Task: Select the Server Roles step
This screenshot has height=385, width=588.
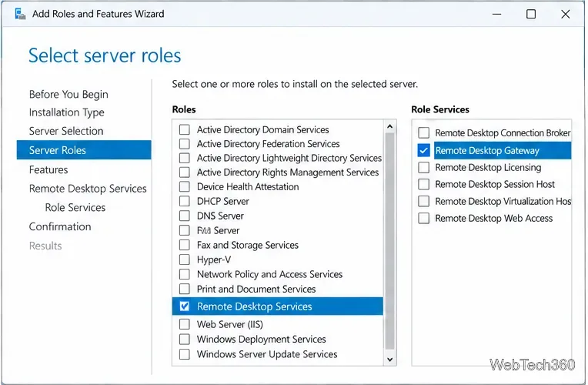Action: [84, 150]
